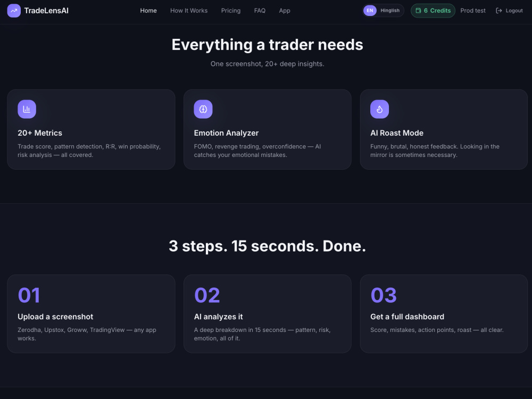The height and width of the screenshot is (399, 532).
Task: Click the Logout arrow icon
Action: pyautogui.click(x=499, y=11)
